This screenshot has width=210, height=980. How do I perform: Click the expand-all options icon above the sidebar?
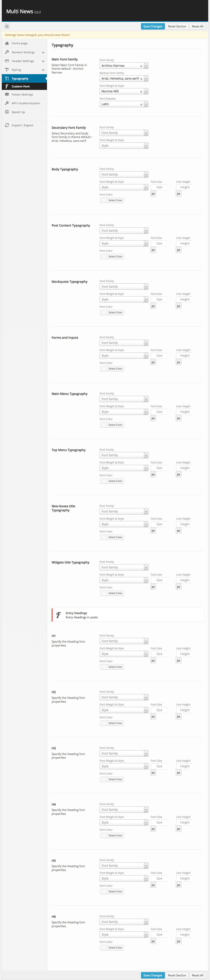click(7, 26)
